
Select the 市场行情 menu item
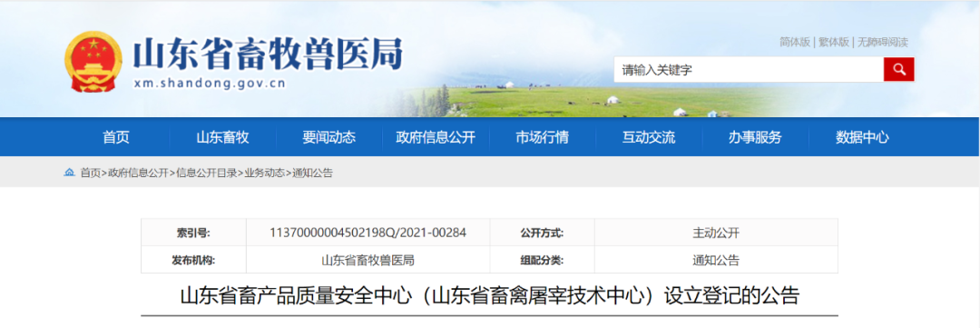tap(542, 137)
